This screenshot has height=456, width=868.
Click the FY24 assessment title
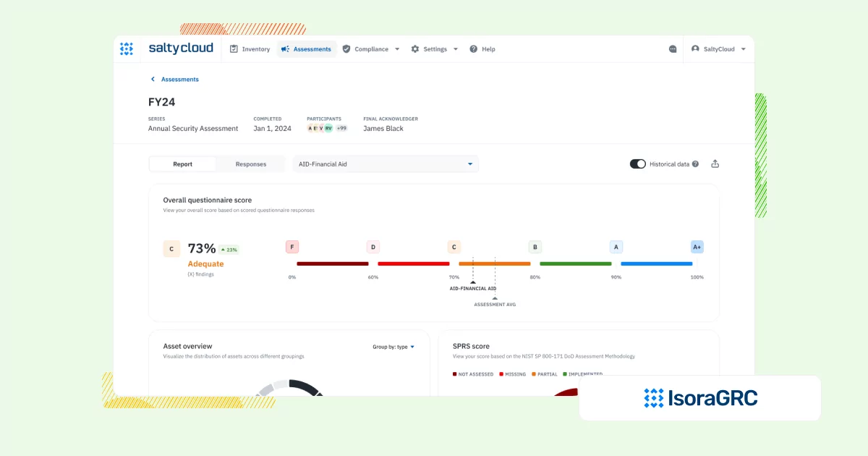(162, 103)
